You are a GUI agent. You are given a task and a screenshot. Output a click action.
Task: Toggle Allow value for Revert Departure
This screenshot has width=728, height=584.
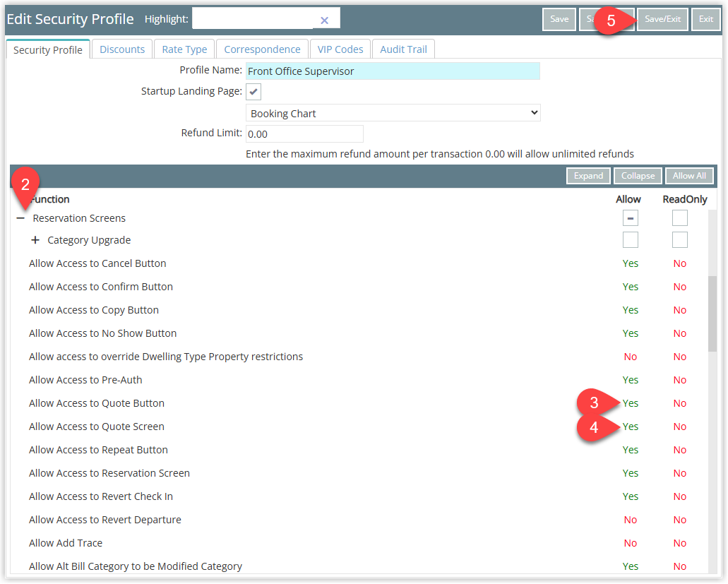[630, 520]
